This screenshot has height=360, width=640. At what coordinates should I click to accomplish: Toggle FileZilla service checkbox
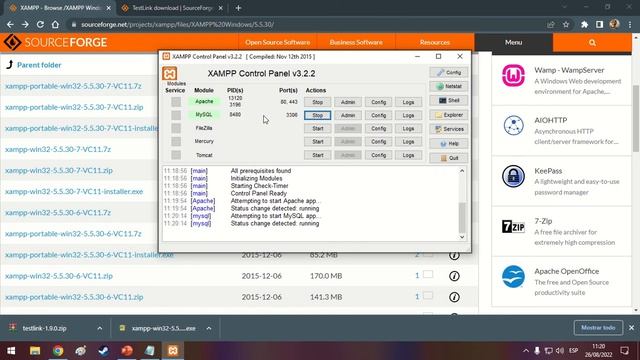click(176, 128)
